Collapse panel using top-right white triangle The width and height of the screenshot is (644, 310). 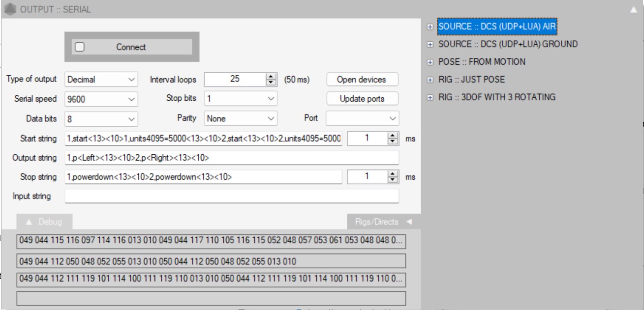633,9
